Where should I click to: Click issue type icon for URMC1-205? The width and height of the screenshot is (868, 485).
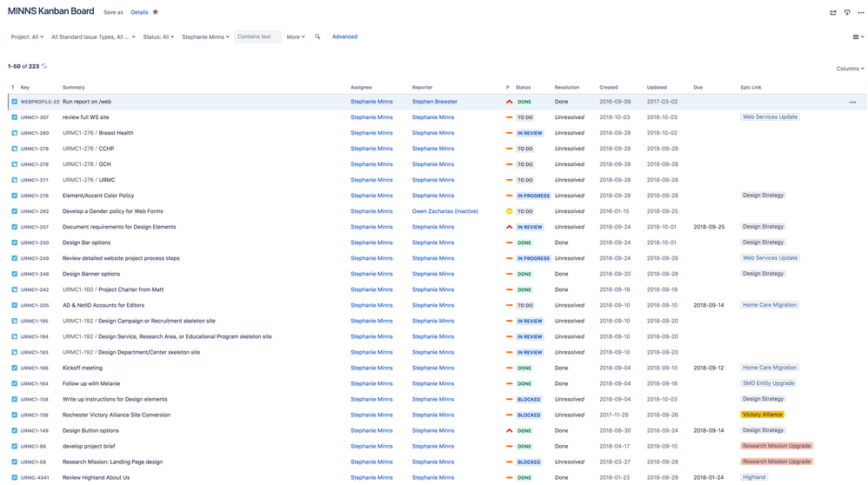15,305
